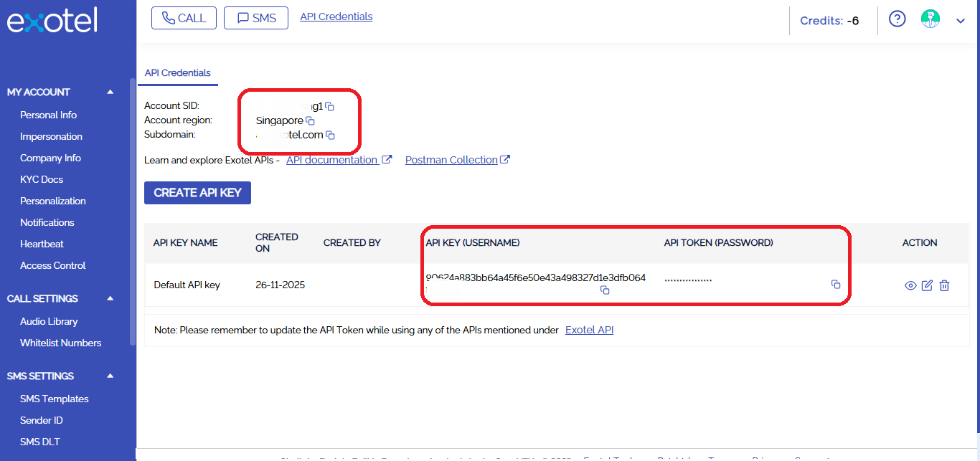Collapse the MY ACCOUNT section
The image size is (980, 461).
point(110,92)
